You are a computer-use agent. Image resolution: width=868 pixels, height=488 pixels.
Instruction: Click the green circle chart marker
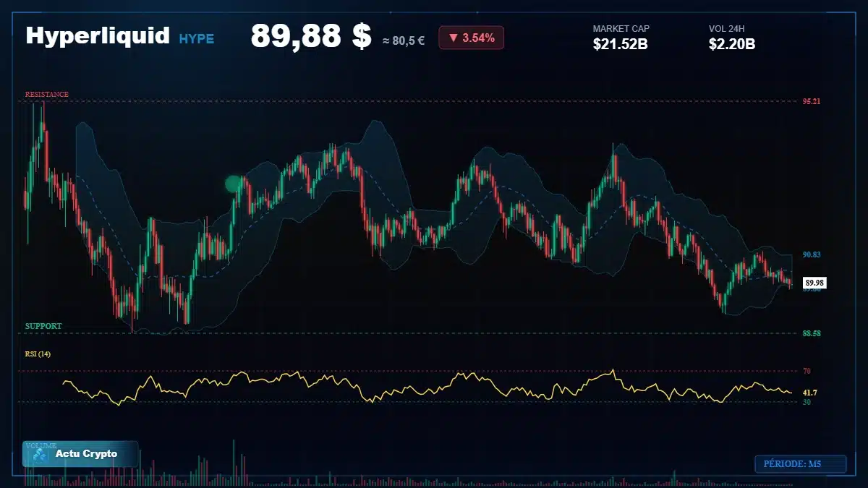coord(234,184)
